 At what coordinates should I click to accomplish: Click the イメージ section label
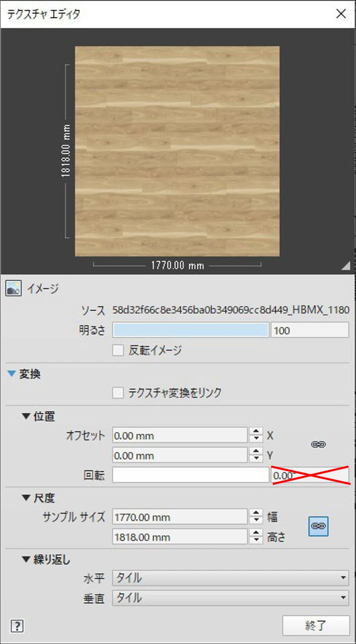(43, 289)
